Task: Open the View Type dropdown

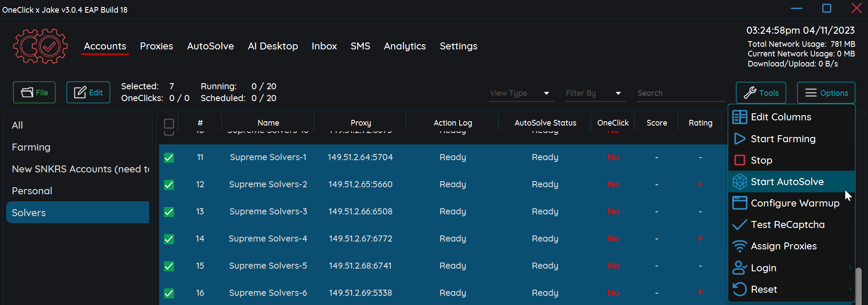Action: 521,93
